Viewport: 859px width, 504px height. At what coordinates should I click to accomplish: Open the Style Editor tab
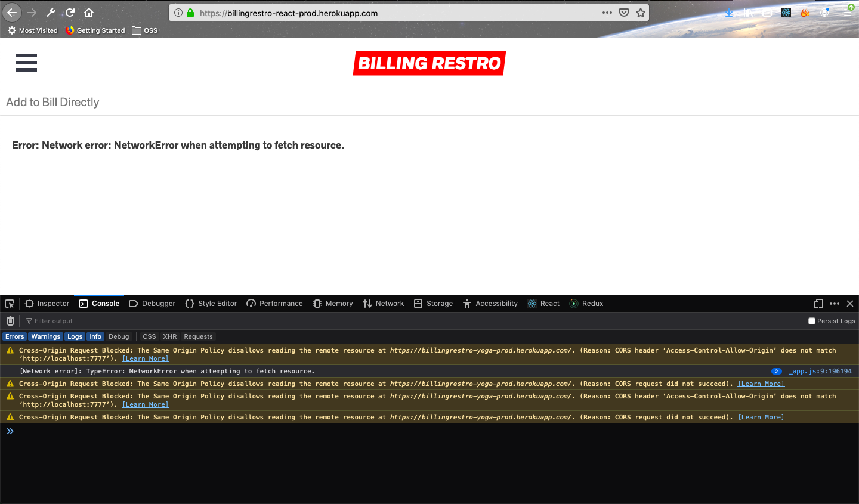click(x=211, y=304)
